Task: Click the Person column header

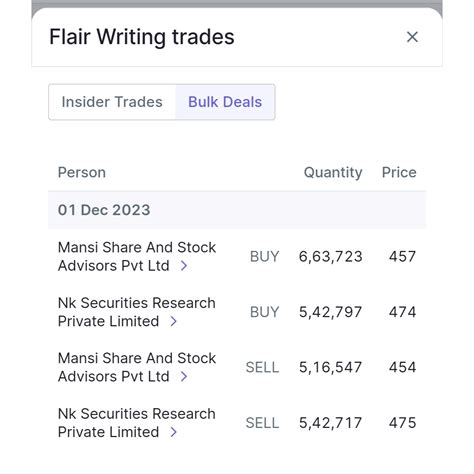Action: point(82,172)
